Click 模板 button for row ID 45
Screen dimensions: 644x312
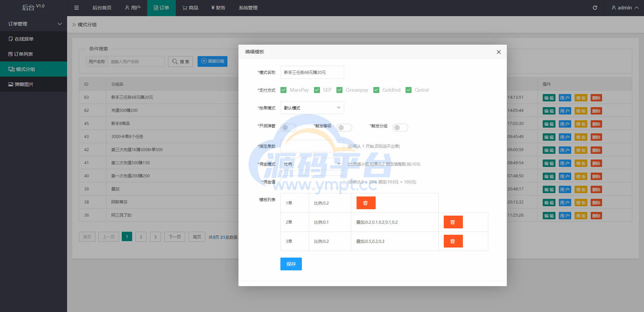[581, 124]
